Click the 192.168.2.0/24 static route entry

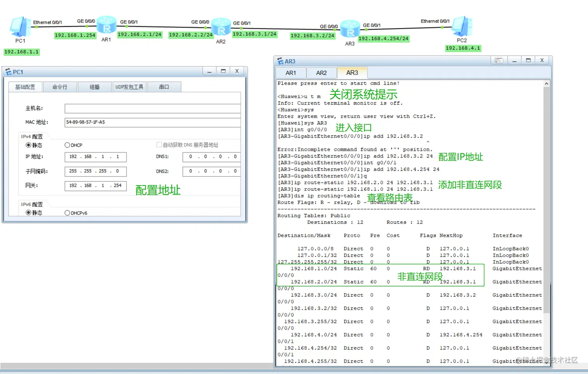[409, 282]
